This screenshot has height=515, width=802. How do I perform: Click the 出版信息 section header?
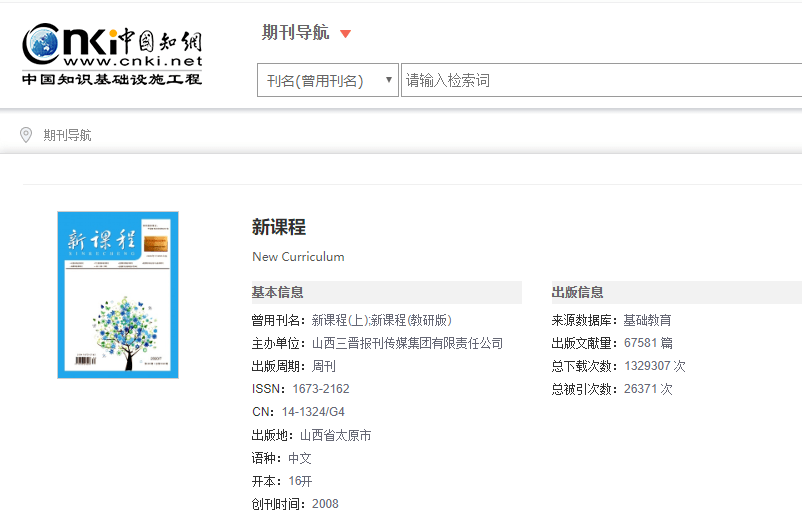pyautogui.click(x=677, y=293)
